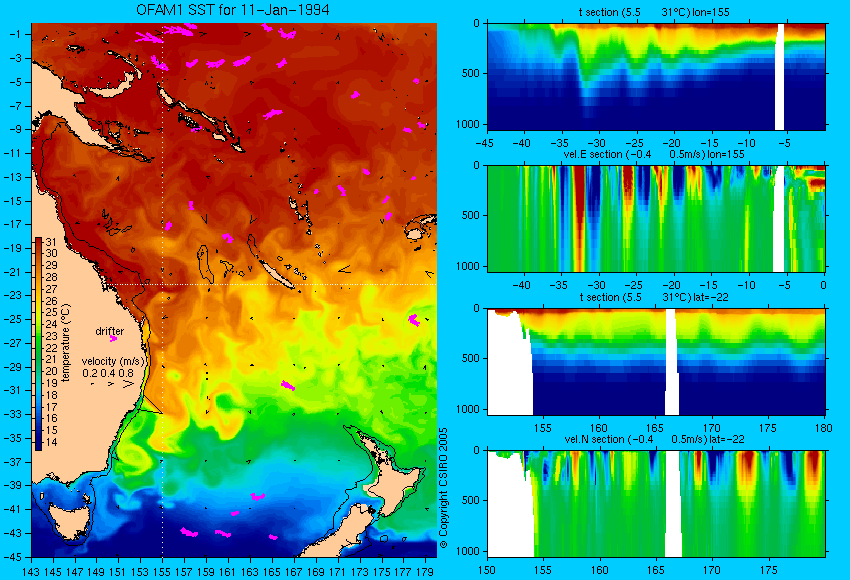Click the "t section" lon=155 panel title

654,12
